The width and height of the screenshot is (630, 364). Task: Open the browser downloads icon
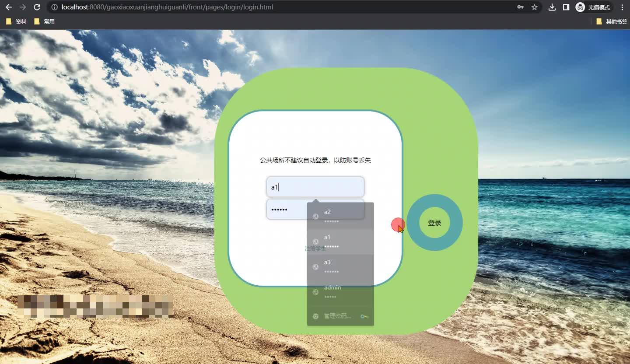(x=552, y=7)
